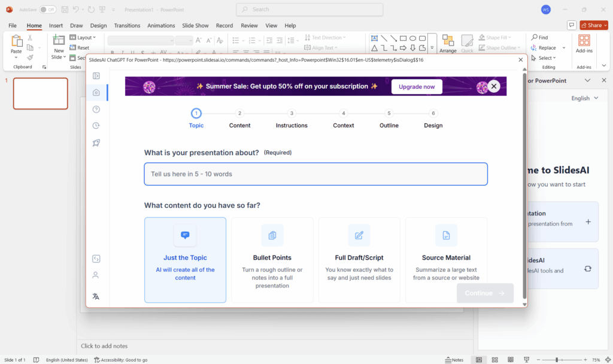Click the zoom slider in status bar
The image size is (613, 364).
tap(557, 360)
